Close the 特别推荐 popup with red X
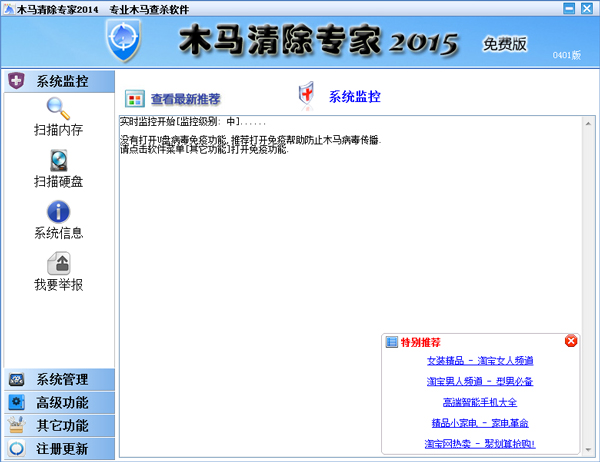Screen dimensions: 600x462 [x=571, y=341]
